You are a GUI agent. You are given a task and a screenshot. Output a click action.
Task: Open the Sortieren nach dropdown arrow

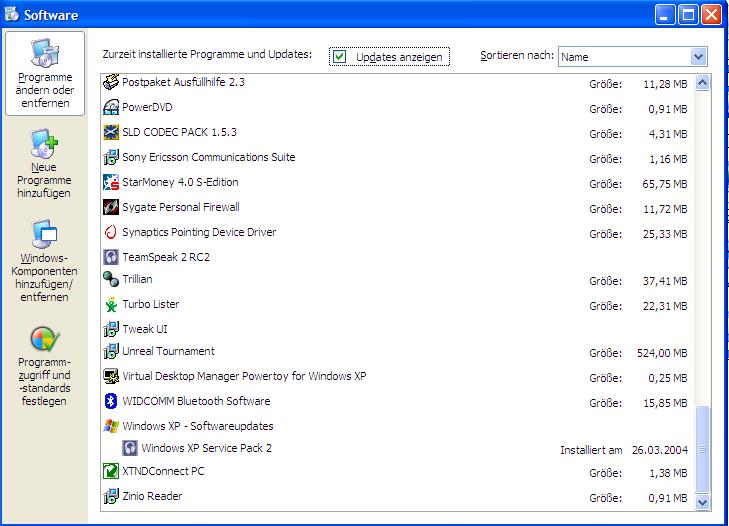point(698,57)
